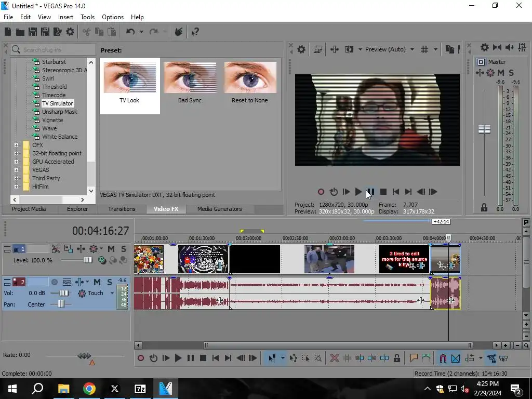Viewport: 532px width, 399px height.
Task: Click the Open project folder icon
Action: pos(20,32)
